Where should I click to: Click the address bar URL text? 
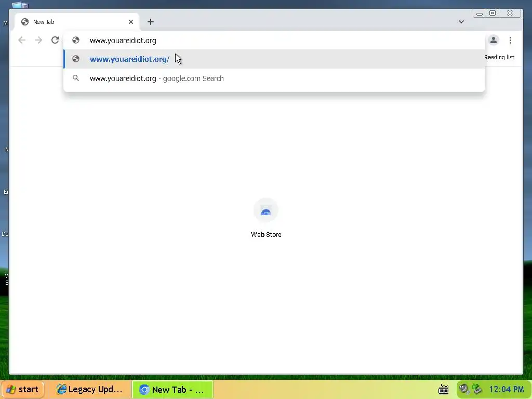click(123, 41)
